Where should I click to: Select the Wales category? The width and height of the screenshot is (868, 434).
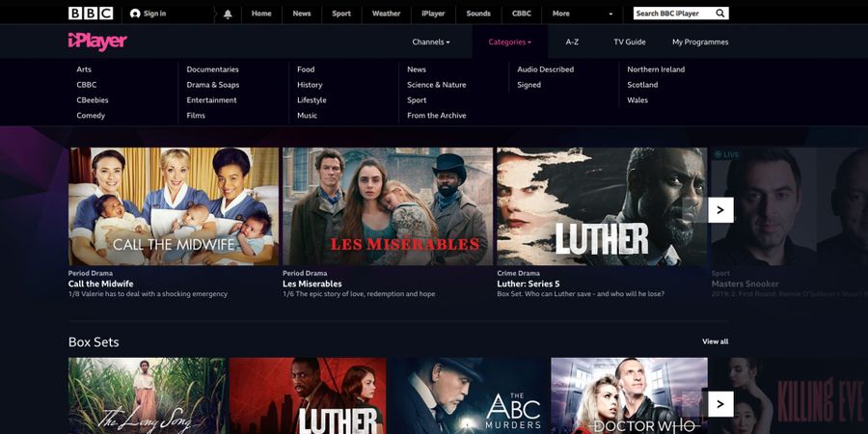point(637,100)
